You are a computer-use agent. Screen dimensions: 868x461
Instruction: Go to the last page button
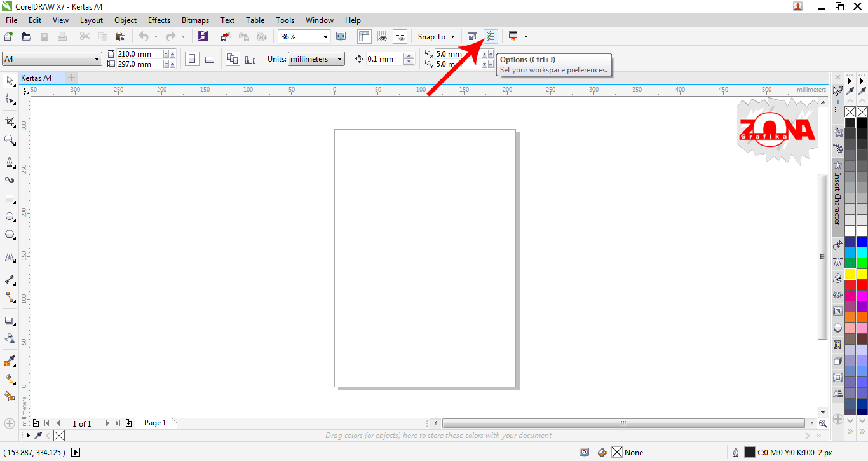tap(118, 423)
